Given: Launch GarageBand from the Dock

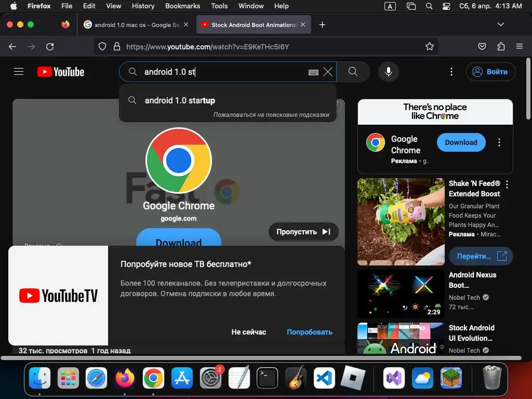Looking at the screenshot, I should (x=296, y=378).
